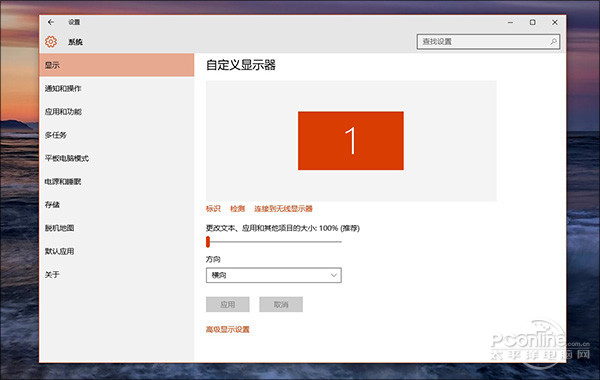The height and width of the screenshot is (380, 600).
Task: Click the 系统 title text
Action: click(x=75, y=42)
